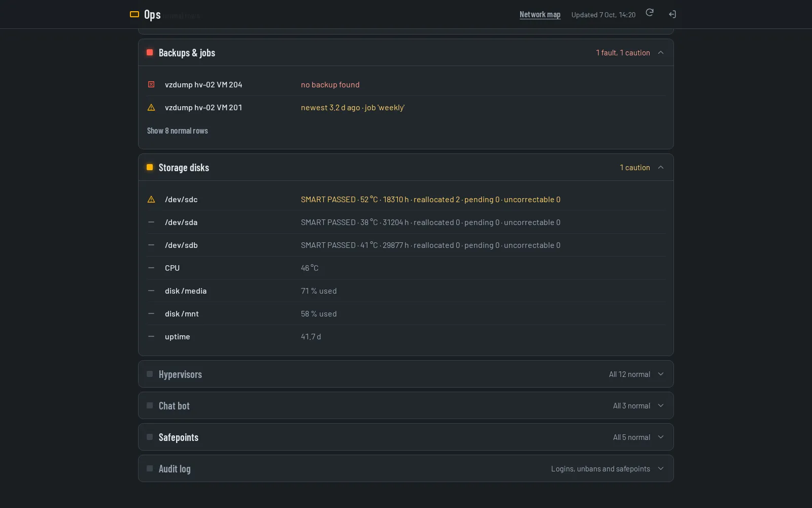Click Show 8 normal rows
This screenshot has height=508, width=812.
[x=178, y=131]
